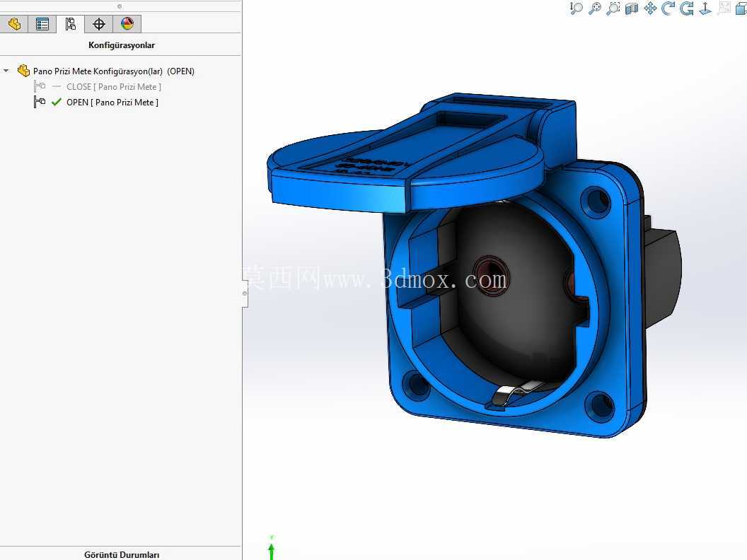Click the green checkmark next to OPEN

point(57,102)
